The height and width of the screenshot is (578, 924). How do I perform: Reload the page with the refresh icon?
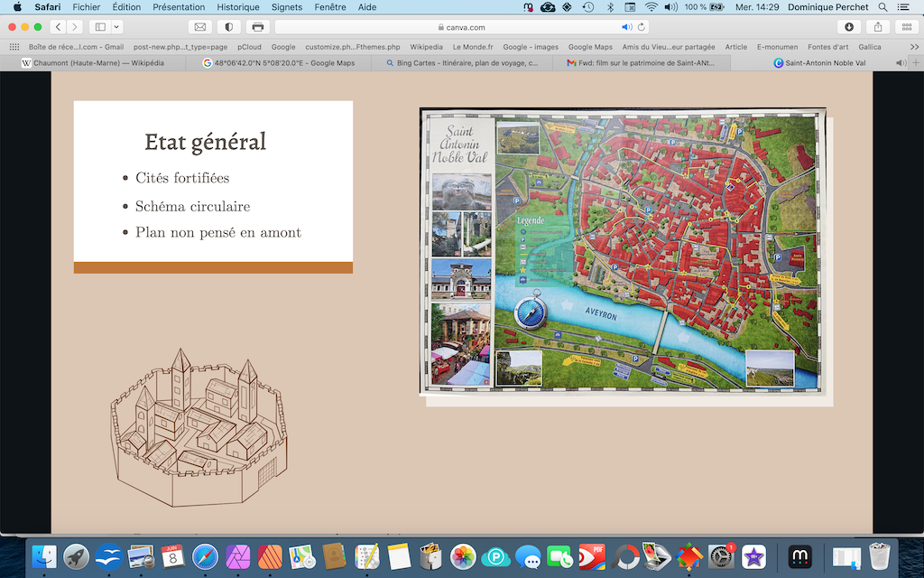642,27
